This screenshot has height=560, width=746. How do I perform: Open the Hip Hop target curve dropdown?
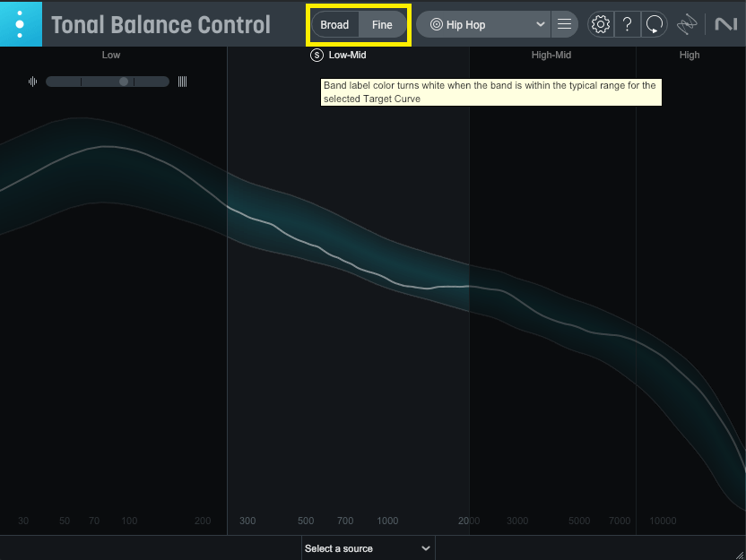pyautogui.click(x=483, y=24)
